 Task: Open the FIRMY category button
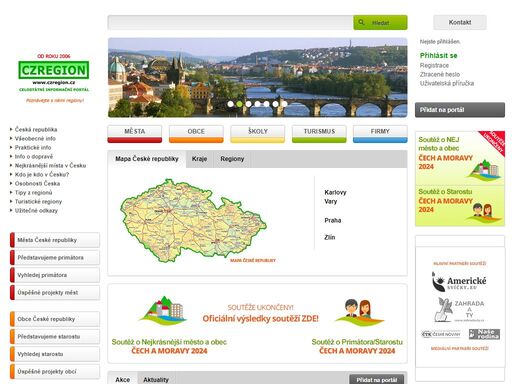coord(380,134)
